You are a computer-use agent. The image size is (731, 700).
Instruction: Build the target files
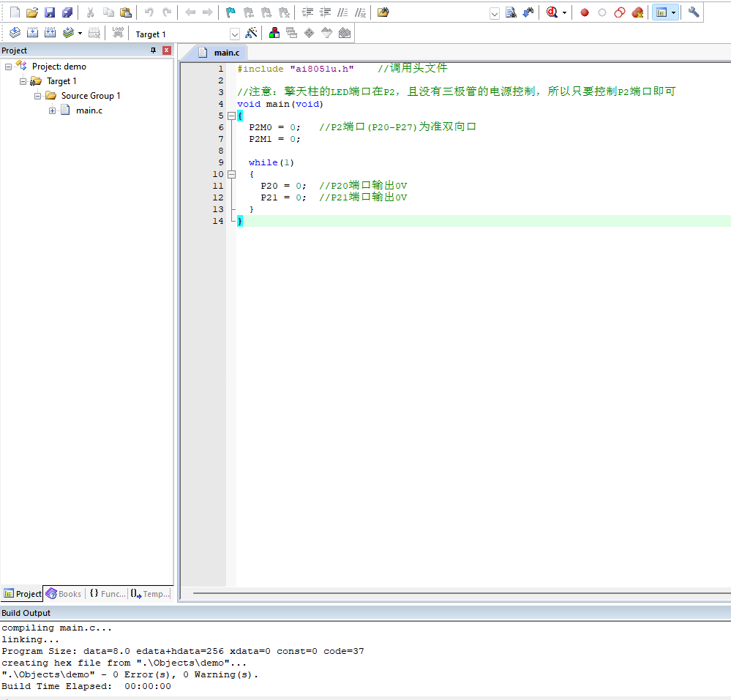click(x=33, y=33)
